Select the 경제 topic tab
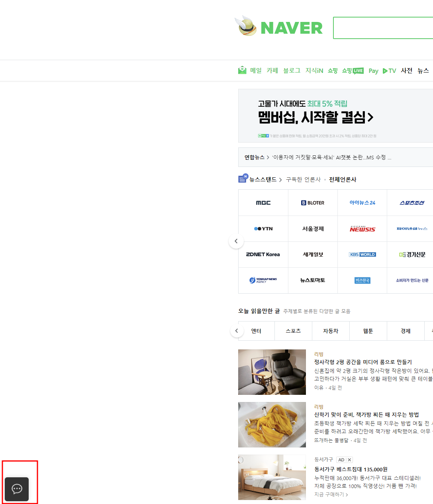 tap(406, 331)
